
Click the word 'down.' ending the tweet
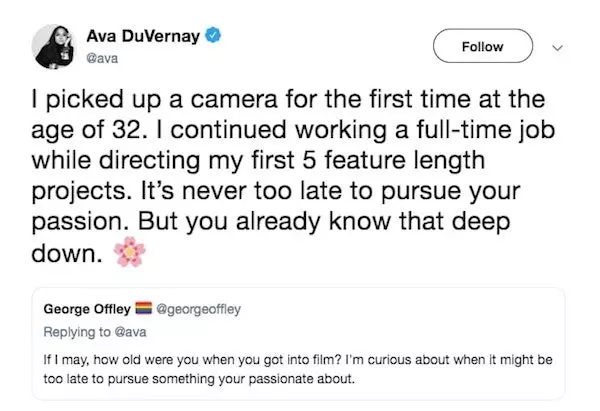click(x=67, y=253)
